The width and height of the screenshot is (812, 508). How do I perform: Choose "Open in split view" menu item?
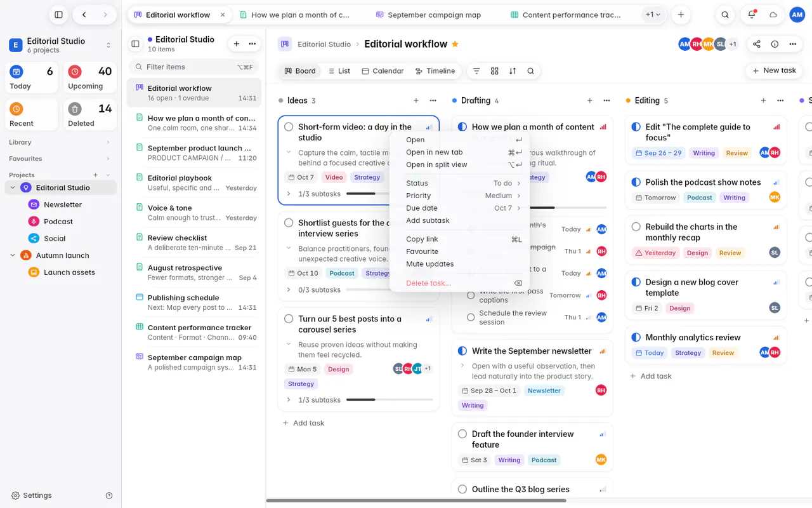click(x=460, y=164)
